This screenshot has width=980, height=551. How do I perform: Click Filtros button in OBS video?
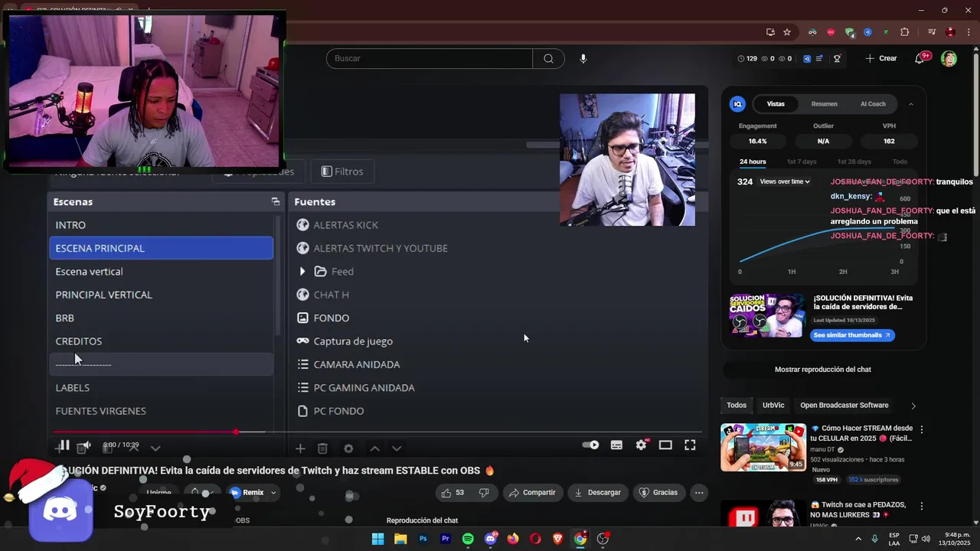[x=342, y=171]
